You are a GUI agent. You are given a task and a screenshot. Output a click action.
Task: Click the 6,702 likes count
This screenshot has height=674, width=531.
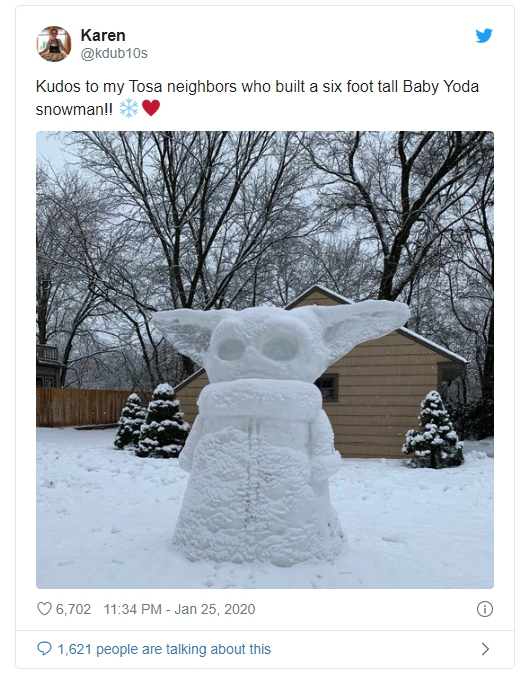point(73,609)
